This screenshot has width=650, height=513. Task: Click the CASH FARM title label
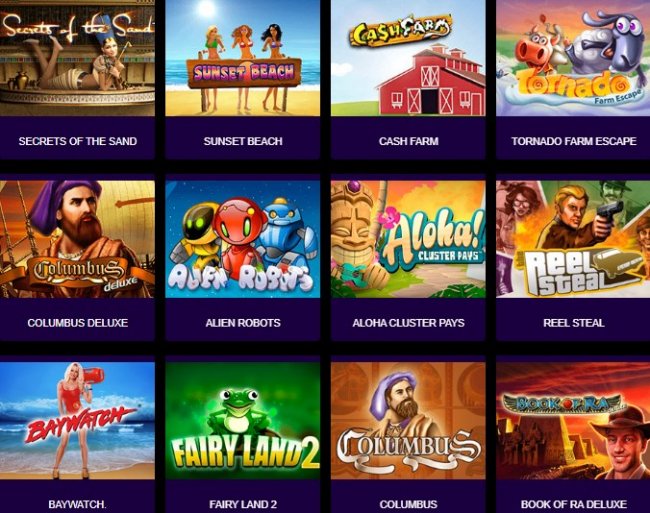[408, 141]
